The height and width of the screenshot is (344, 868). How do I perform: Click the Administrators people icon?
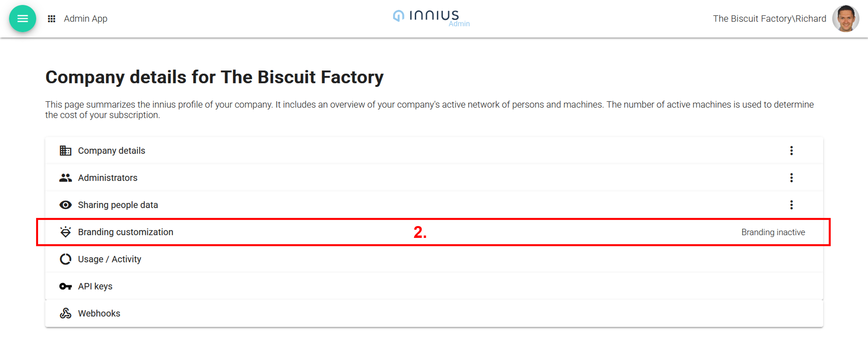(x=65, y=178)
